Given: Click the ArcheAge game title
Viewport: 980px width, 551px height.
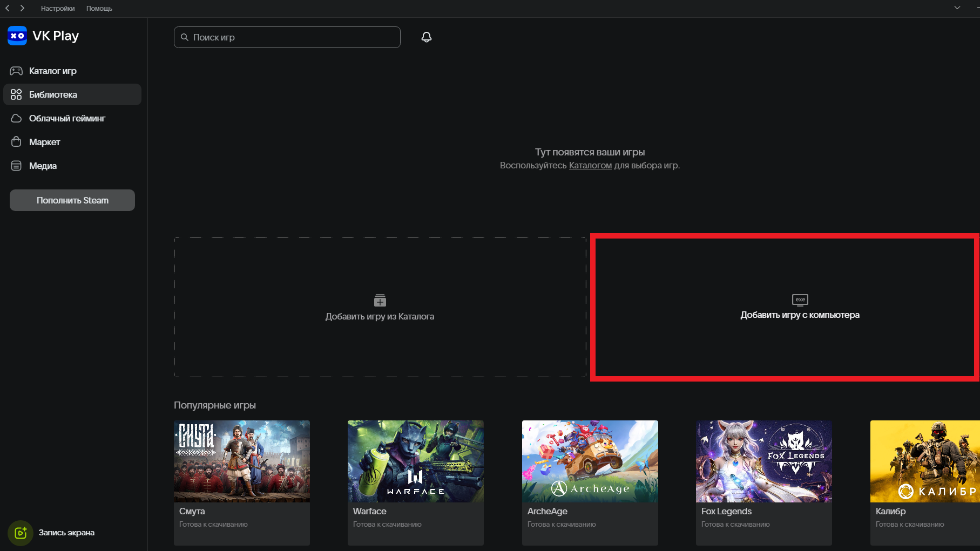Looking at the screenshot, I should point(548,511).
